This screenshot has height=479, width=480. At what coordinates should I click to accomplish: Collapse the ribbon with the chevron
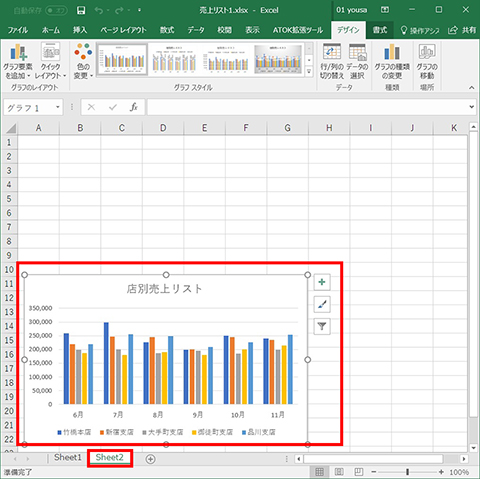(471, 88)
